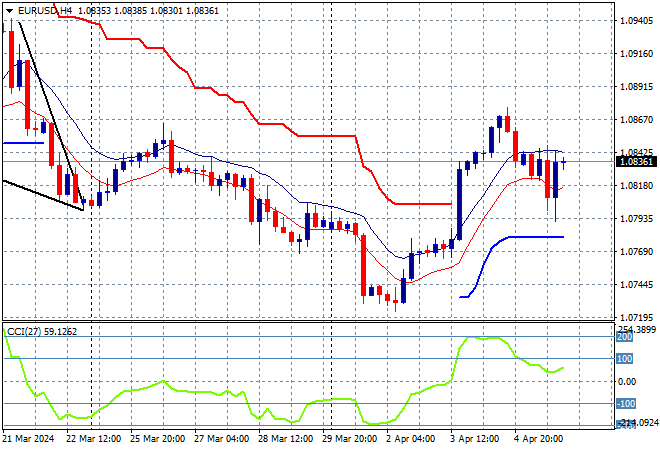Screen dimensions: 660x450
Task: Click the CCI 100 level label
Action: click(x=625, y=359)
